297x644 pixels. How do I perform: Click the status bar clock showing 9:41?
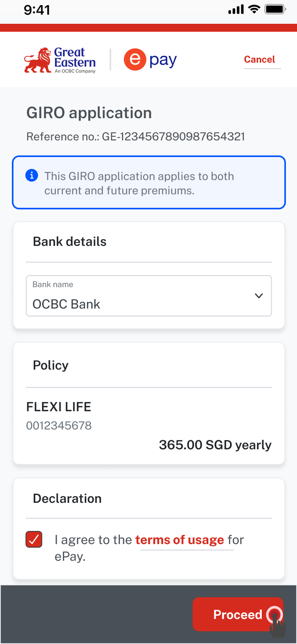click(37, 10)
